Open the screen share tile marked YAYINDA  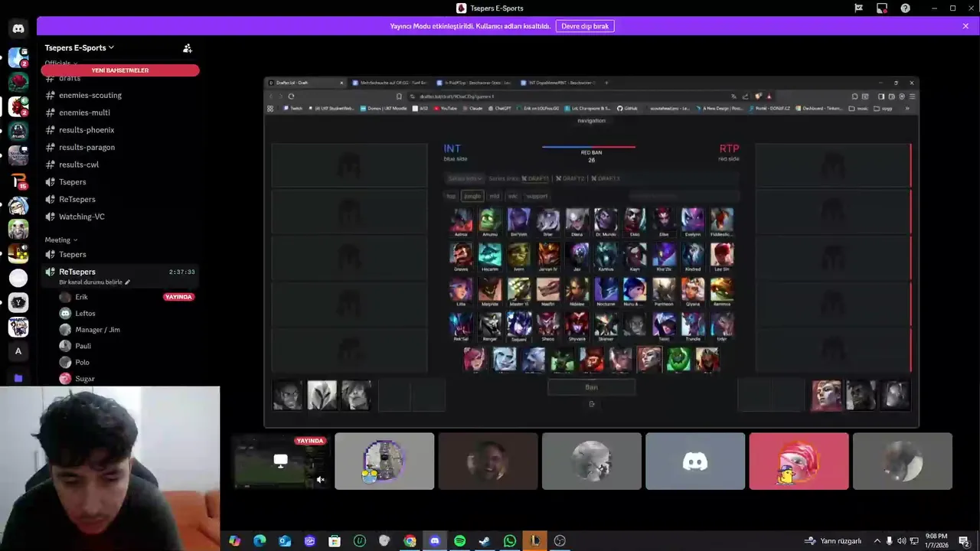280,461
